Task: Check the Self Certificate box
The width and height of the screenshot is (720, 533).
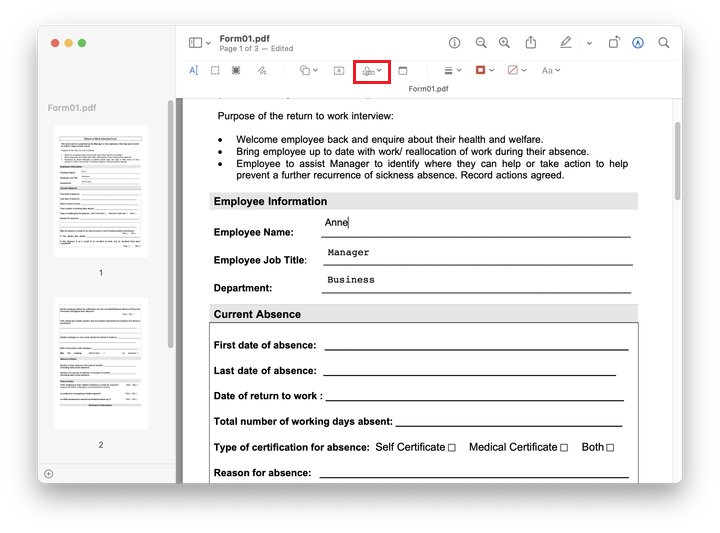Action: pyautogui.click(x=452, y=448)
